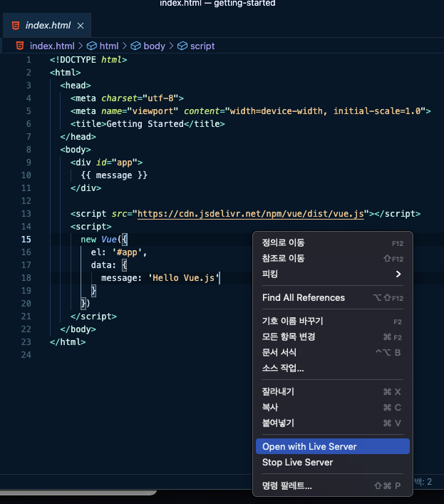Close the index.html editor tab
Screen dimensions: 444x504
point(81,26)
